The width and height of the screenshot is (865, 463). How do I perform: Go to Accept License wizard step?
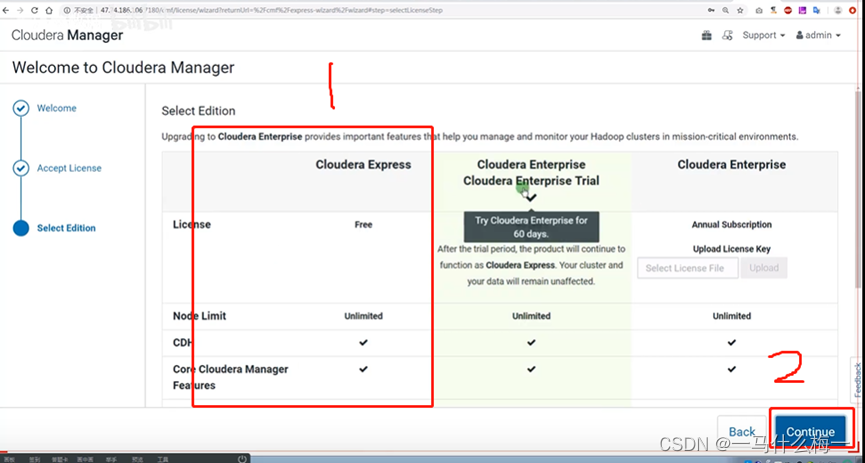click(69, 168)
